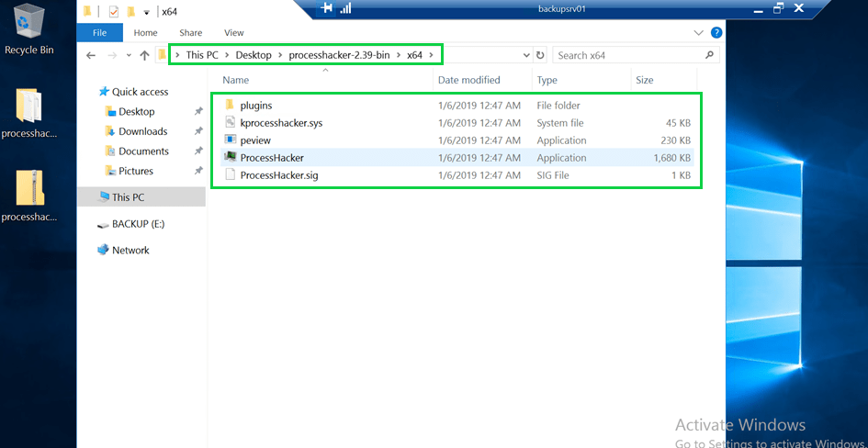
Task: Click the Desktop breadcrumb in address path
Action: pos(254,55)
